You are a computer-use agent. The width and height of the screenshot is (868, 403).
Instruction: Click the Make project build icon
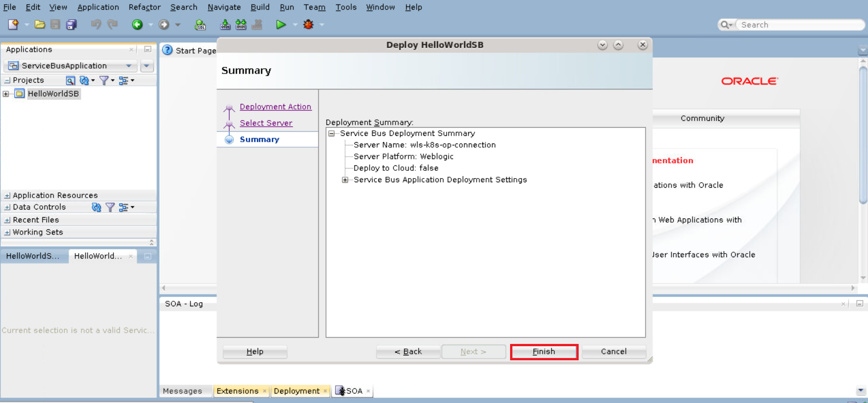click(225, 25)
